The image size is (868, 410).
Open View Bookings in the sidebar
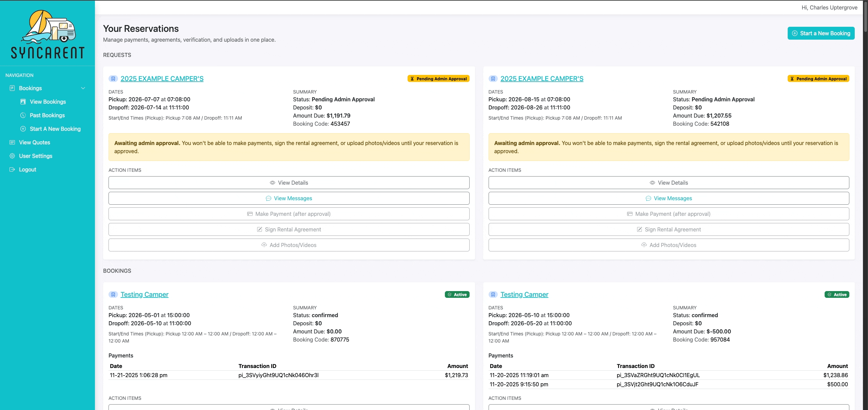click(48, 102)
